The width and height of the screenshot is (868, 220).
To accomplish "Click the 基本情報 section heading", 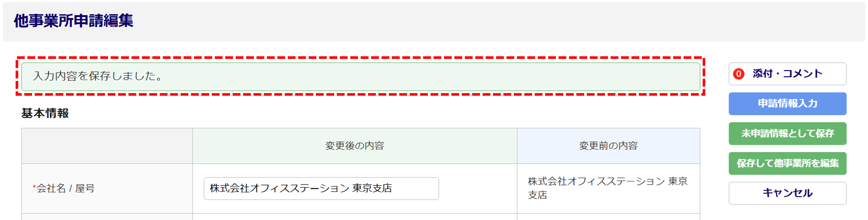I will pyautogui.click(x=45, y=113).
